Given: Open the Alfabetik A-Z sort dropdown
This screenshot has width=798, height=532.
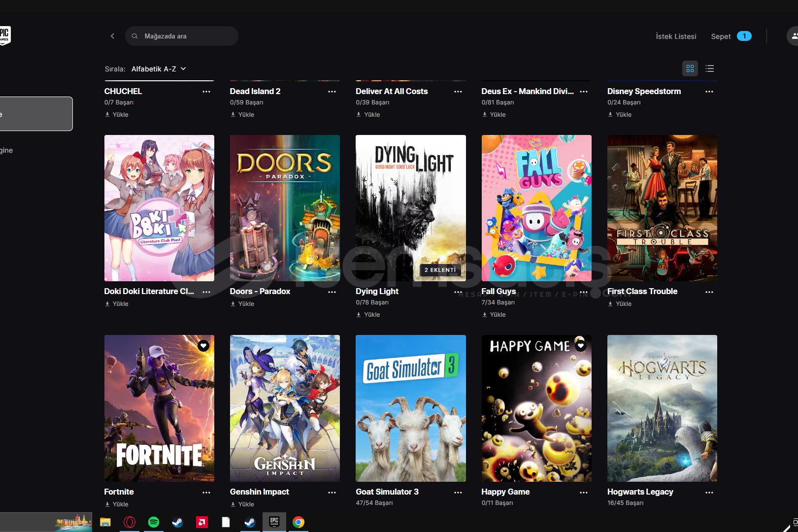Looking at the screenshot, I should (159, 69).
